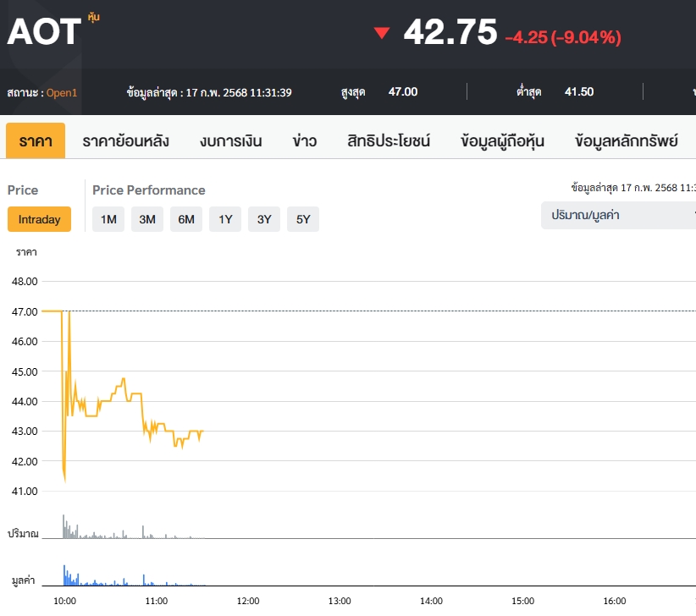Expand the ปริมาณ/มูลค่า dropdown
The width and height of the screenshot is (696, 616).
[618, 216]
